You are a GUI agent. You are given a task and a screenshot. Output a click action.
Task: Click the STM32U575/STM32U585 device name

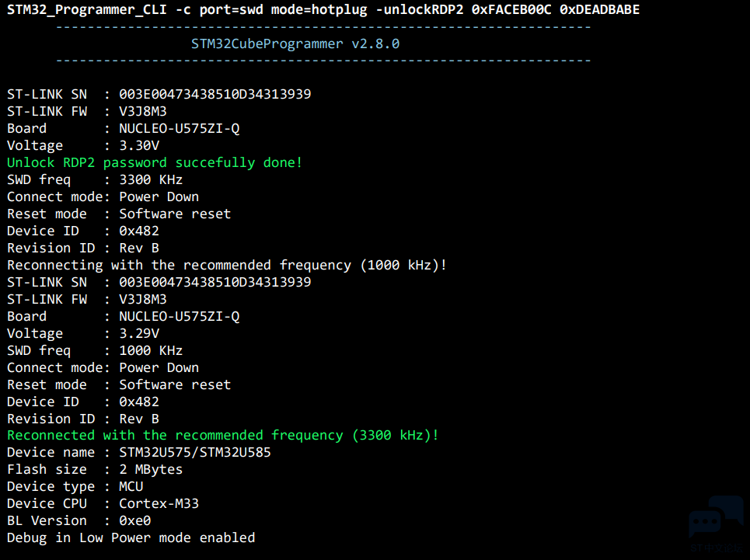(x=194, y=453)
